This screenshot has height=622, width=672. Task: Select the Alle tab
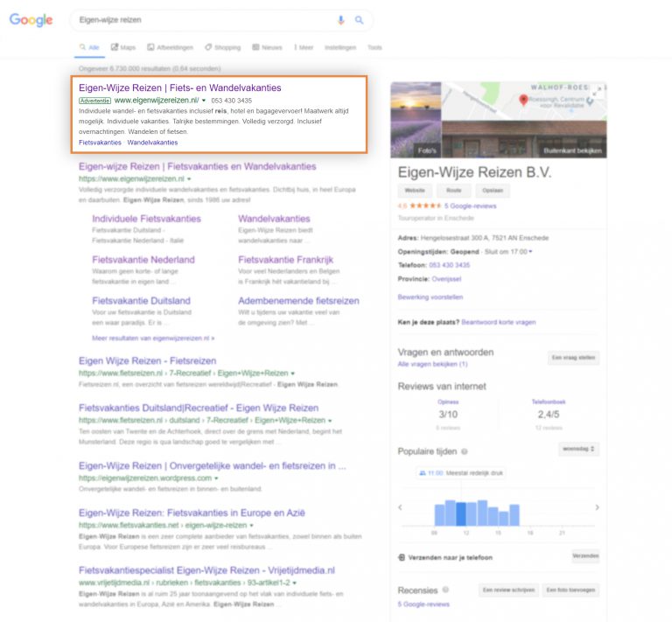tap(89, 47)
